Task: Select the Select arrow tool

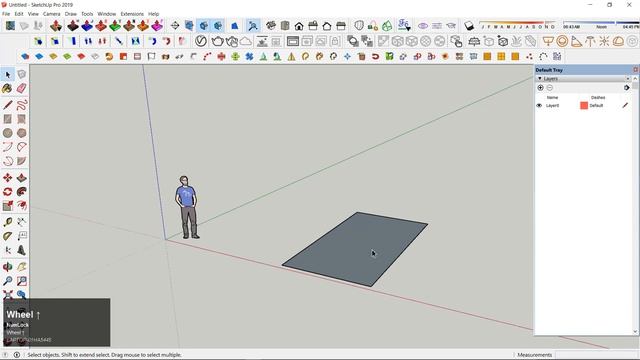Action: [x=8, y=74]
